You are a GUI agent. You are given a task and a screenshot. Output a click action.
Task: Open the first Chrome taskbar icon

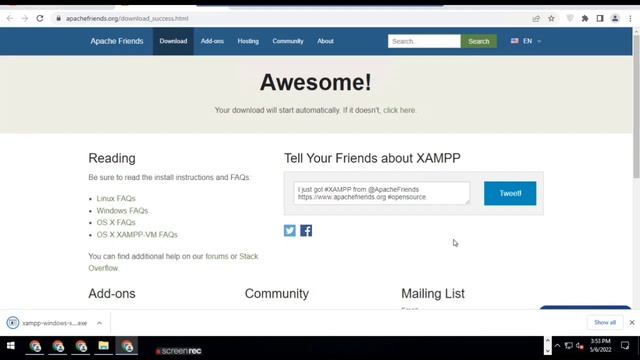[35, 346]
